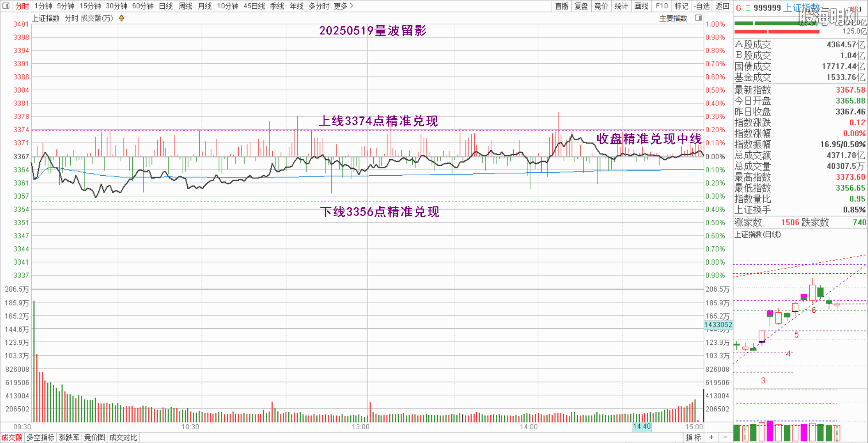This screenshot has width=868, height=443.
Task: Click the A股成交 value 4364.57亿
Action: pyautogui.click(x=846, y=44)
